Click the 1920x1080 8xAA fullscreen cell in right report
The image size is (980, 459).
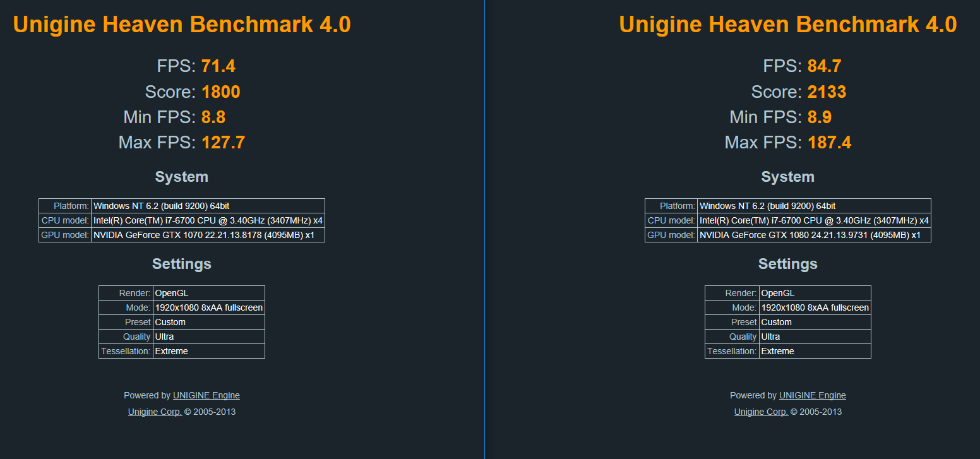coord(815,307)
